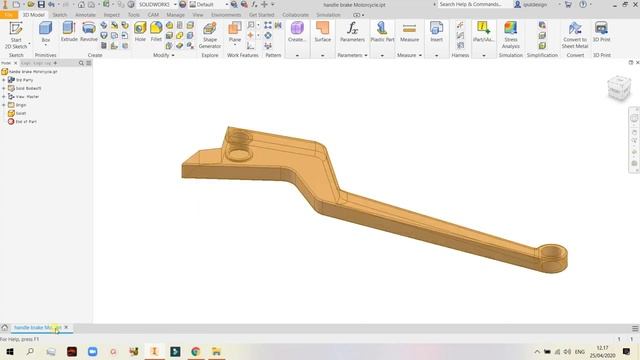Click the Save icon in quick access toolbar
Viewport: 640px width, 360px height.
pos(41,4)
